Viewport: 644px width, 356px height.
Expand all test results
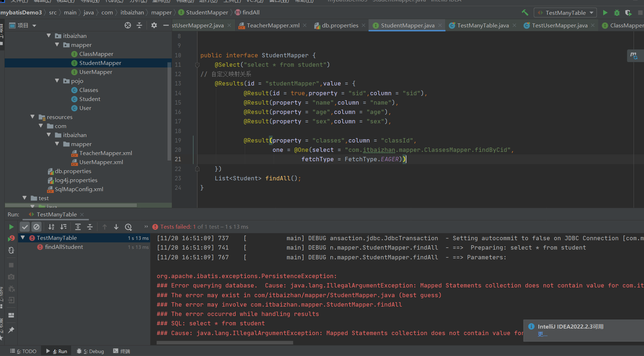[78, 227]
